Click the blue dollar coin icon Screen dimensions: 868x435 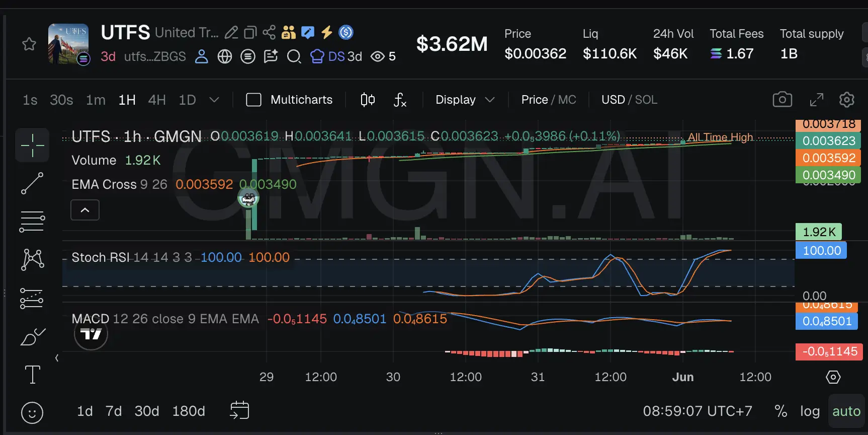coord(346,33)
